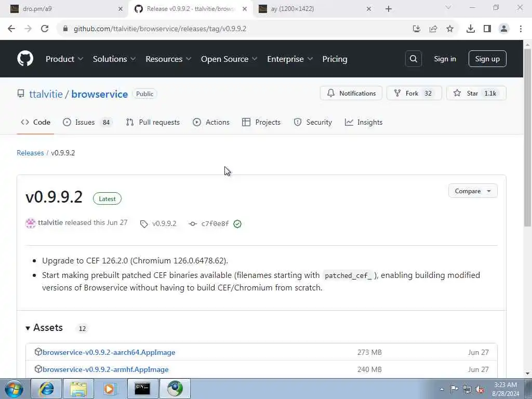This screenshot has height=399, width=532.
Task: Select the Code tab
Action: click(36, 122)
